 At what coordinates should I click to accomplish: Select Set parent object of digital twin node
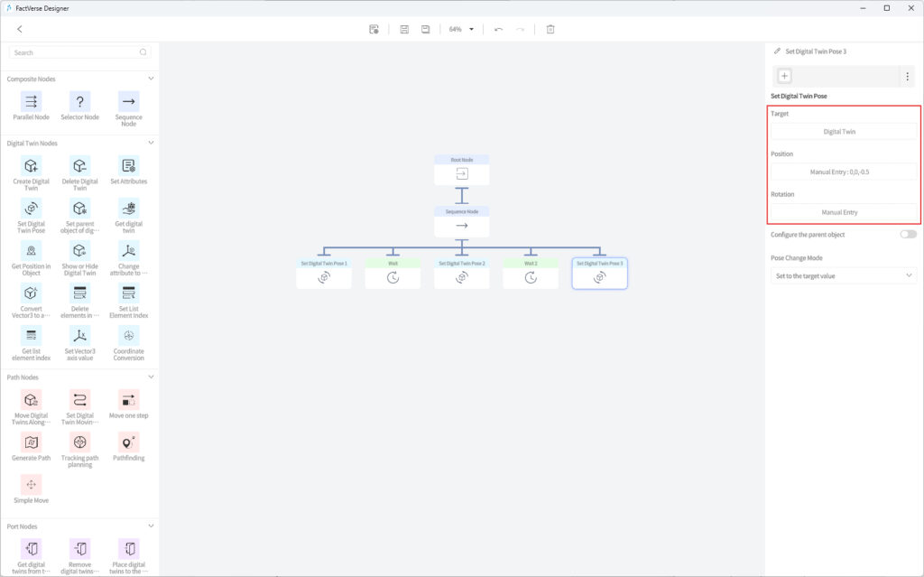79,209
